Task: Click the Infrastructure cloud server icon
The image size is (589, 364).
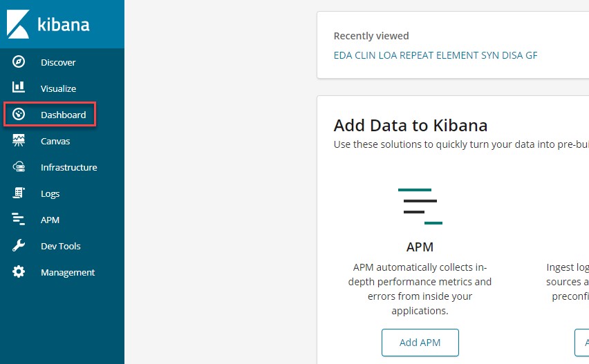Action: [19, 167]
